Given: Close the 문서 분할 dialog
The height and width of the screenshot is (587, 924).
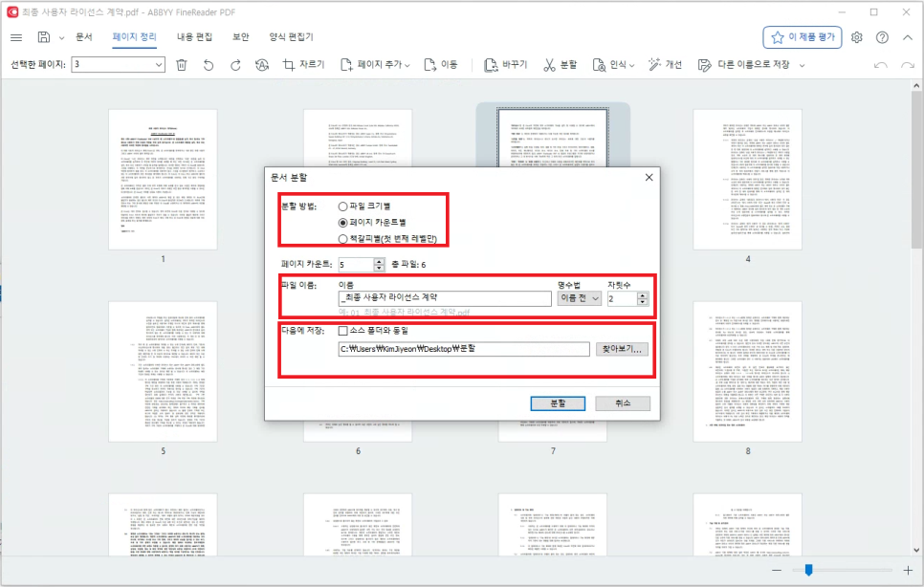Looking at the screenshot, I should (649, 177).
